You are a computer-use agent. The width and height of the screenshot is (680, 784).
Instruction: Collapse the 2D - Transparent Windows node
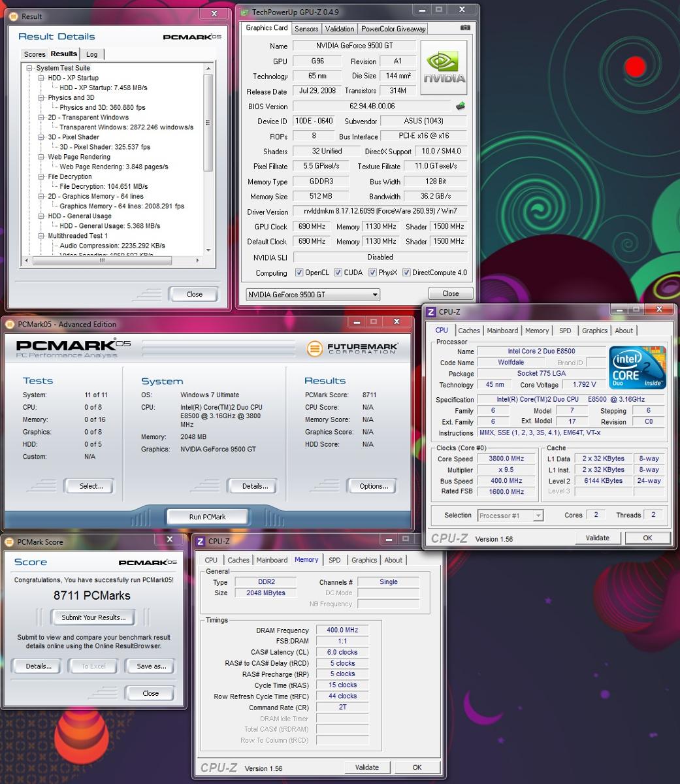(x=41, y=118)
